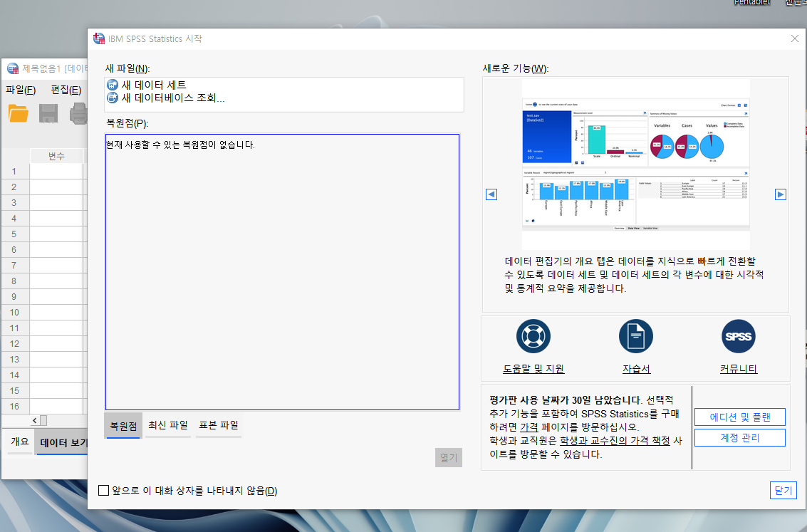Click the new features overview screenshot thumbnail
The width and height of the screenshot is (807, 532).
(x=635, y=164)
